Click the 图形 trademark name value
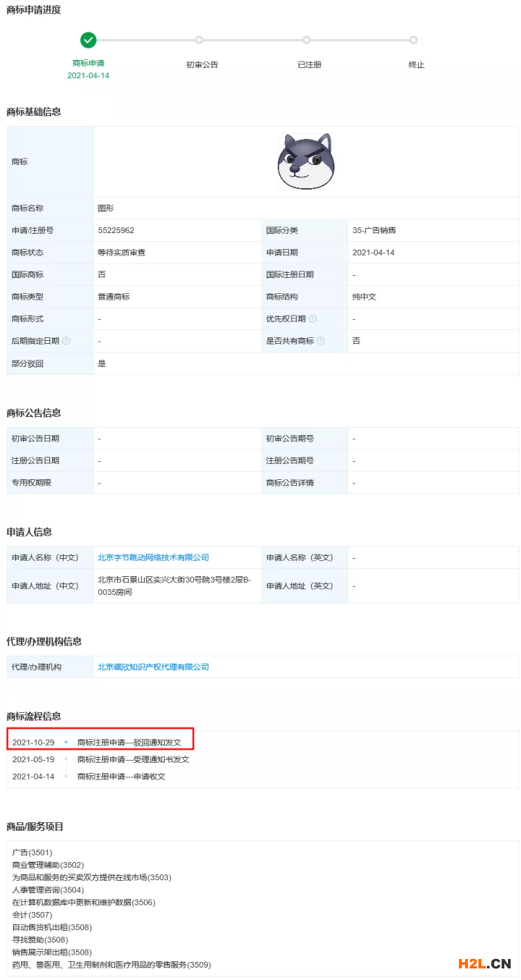Image resolution: width=521 pixels, height=980 pixels. coord(106,208)
